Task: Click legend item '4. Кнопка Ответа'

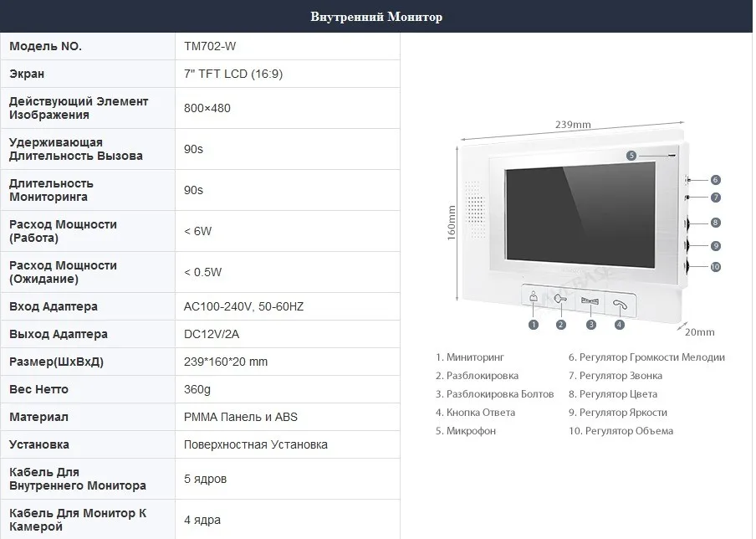Action: [x=475, y=412]
